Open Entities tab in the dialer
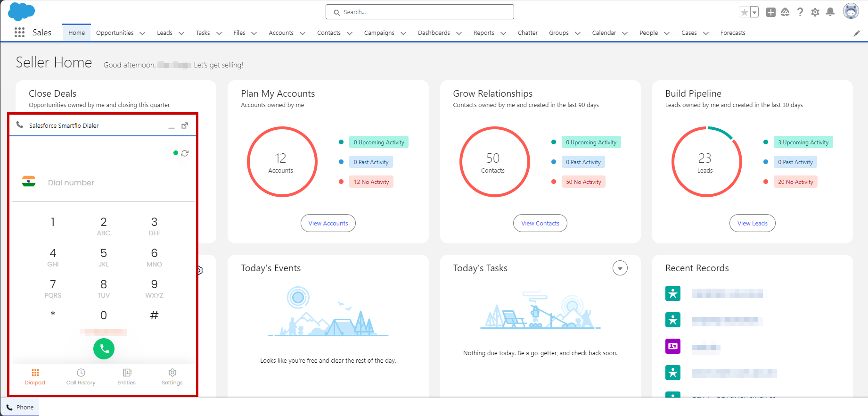The width and height of the screenshot is (868, 416). [127, 377]
